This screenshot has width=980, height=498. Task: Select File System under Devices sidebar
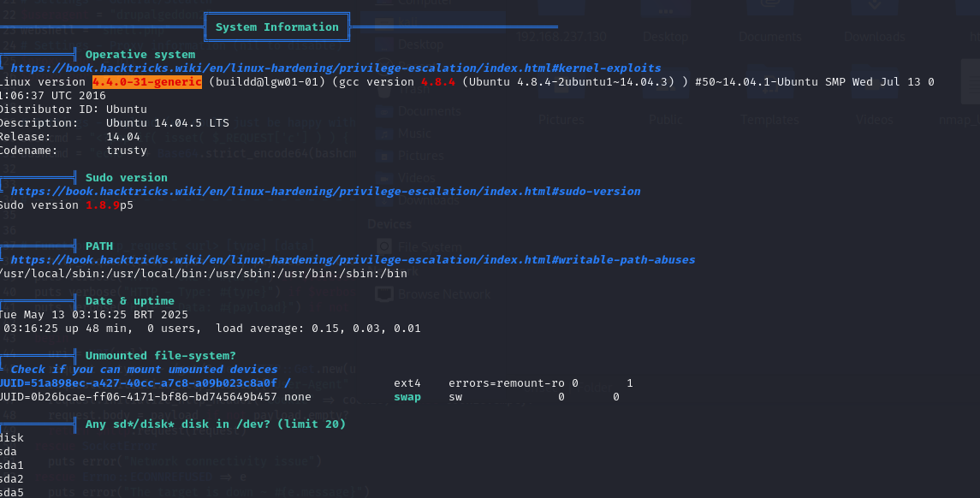pos(419,246)
